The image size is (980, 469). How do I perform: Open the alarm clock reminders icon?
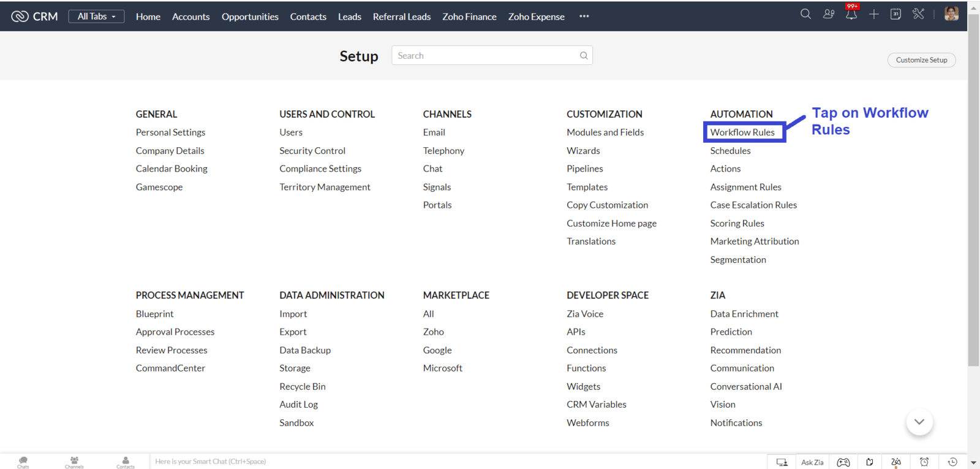click(924, 462)
